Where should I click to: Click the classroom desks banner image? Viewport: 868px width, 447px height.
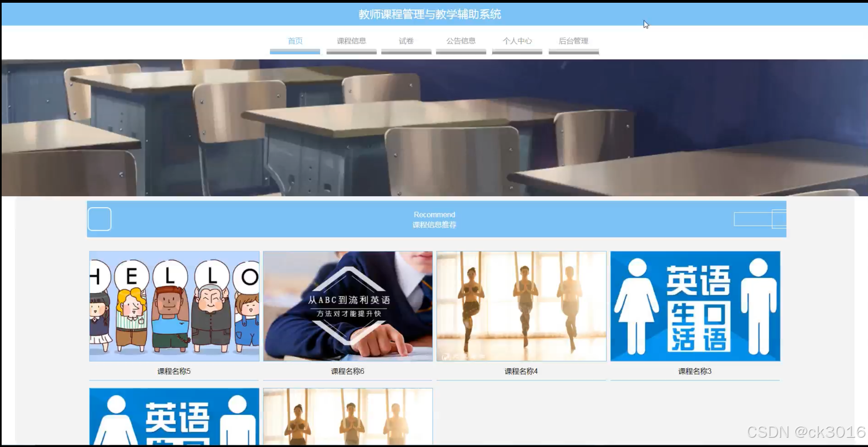(434, 127)
